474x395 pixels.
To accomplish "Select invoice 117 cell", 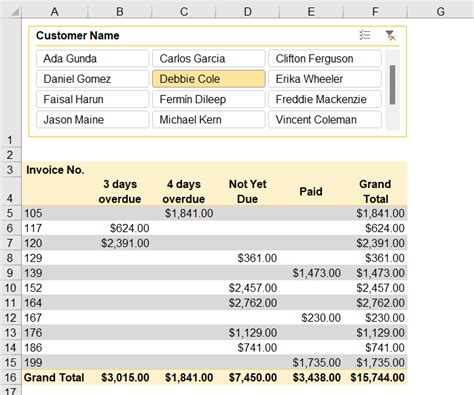I will (55, 228).
